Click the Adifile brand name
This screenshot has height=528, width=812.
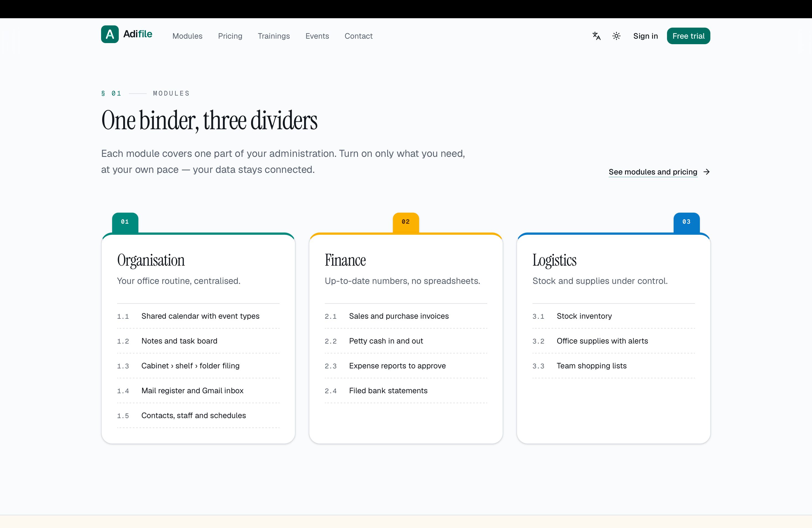pyautogui.click(x=138, y=34)
